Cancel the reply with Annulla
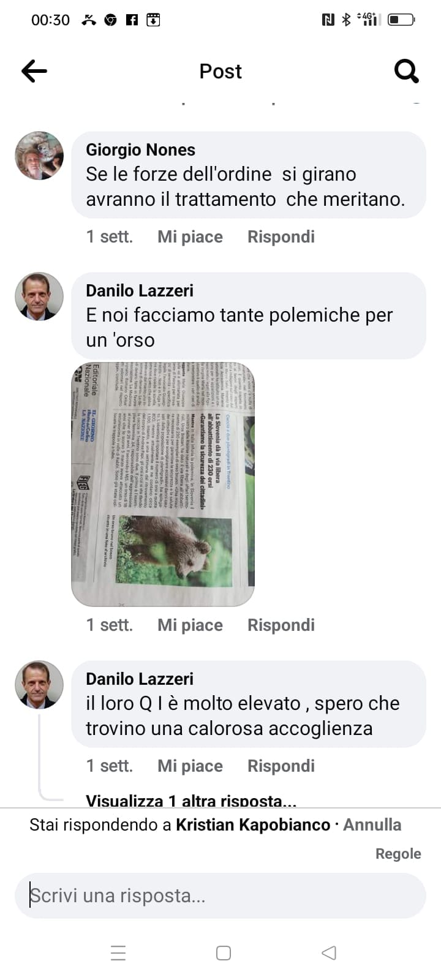441x980 pixels. [372, 825]
